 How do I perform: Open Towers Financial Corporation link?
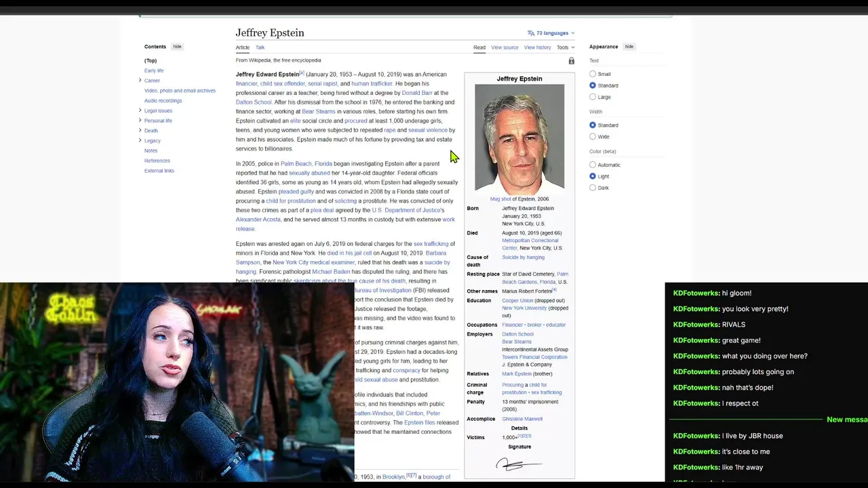534,357
